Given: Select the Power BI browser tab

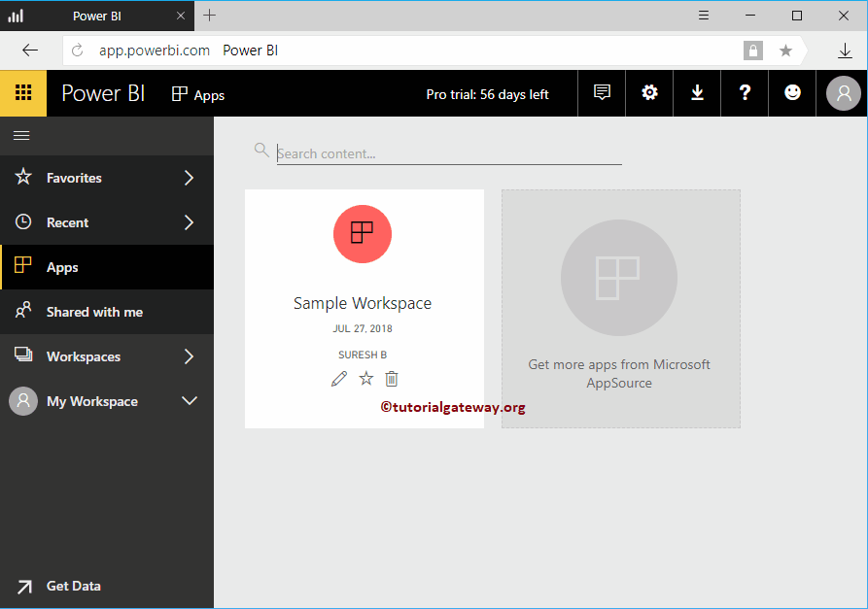Looking at the screenshot, I should (97, 17).
